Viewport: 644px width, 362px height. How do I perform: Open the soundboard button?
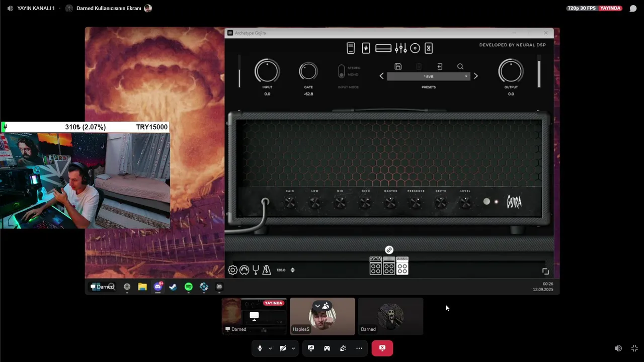click(343, 348)
